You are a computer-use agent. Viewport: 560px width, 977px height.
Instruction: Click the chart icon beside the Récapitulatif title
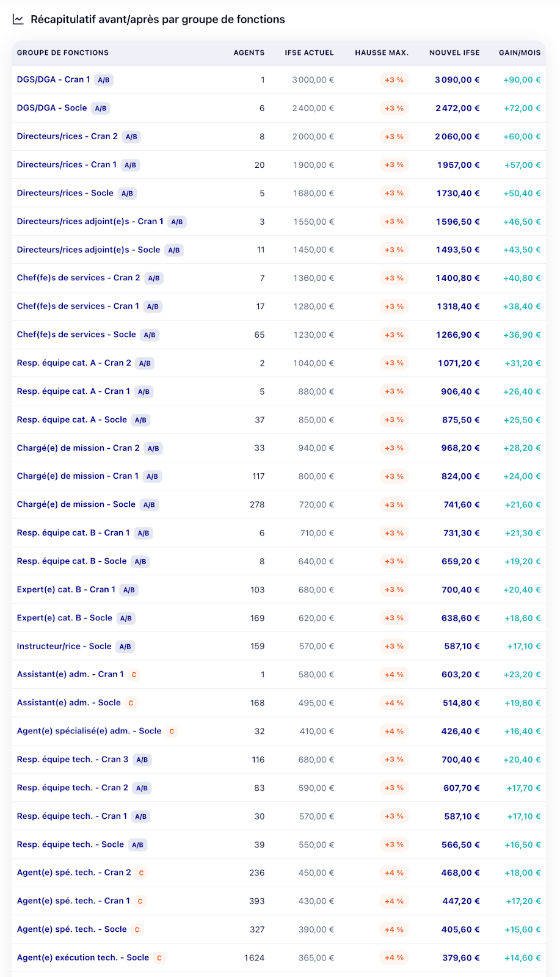point(18,20)
